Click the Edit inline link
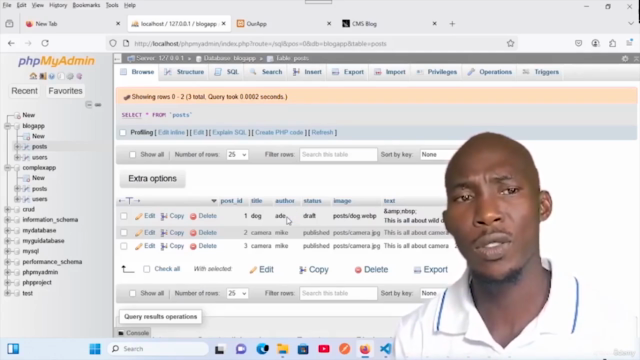 [171, 133]
